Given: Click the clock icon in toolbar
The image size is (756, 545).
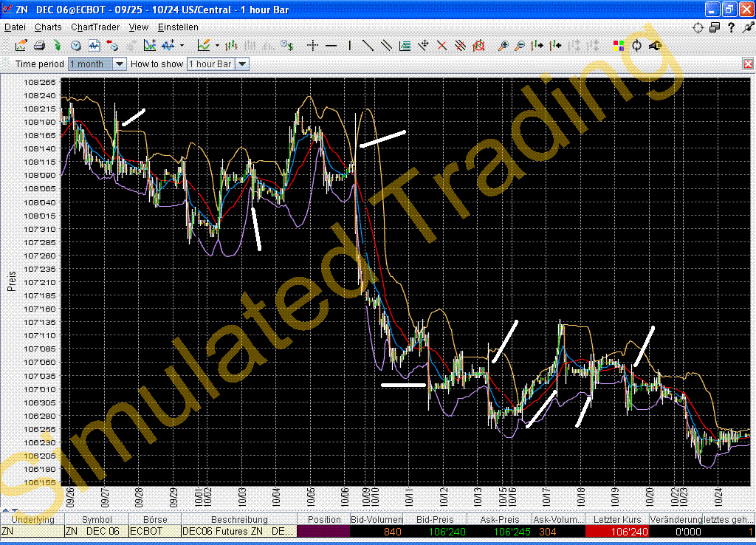Looking at the screenshot, I should (x=76, y=46).
